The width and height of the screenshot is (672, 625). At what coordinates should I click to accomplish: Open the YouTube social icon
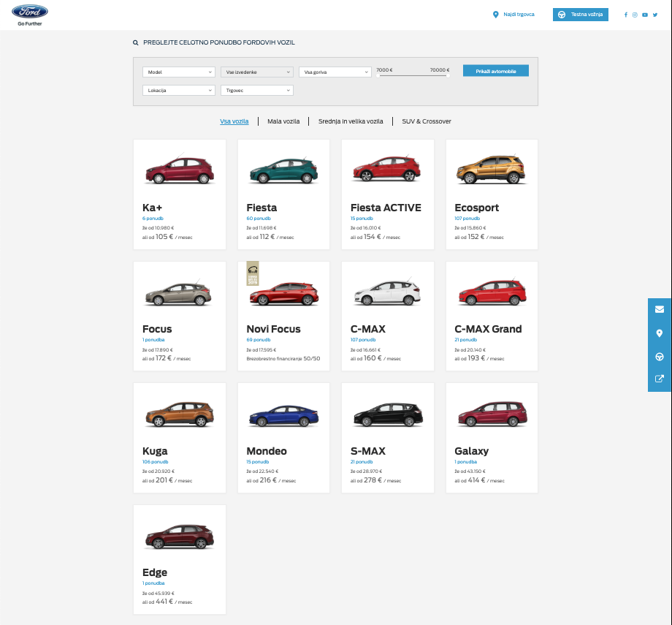point(645,15)
